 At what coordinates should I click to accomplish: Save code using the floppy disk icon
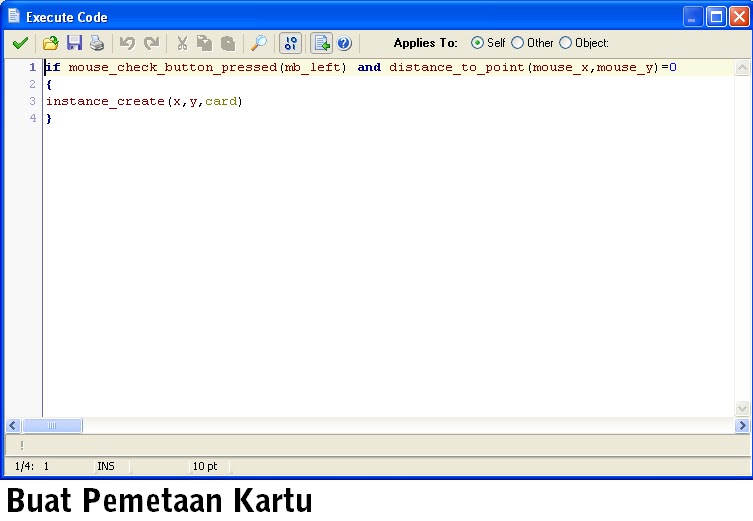click(x=74, y=43)
